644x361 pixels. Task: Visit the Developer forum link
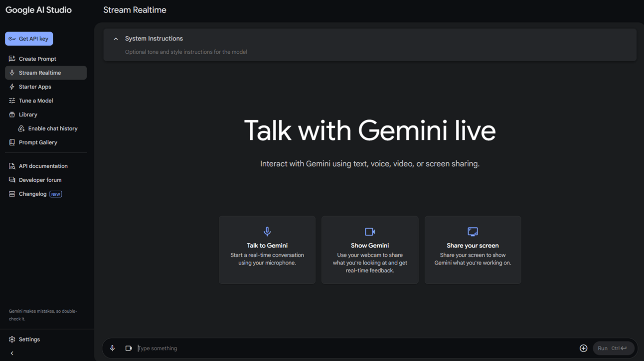point(40,180)
